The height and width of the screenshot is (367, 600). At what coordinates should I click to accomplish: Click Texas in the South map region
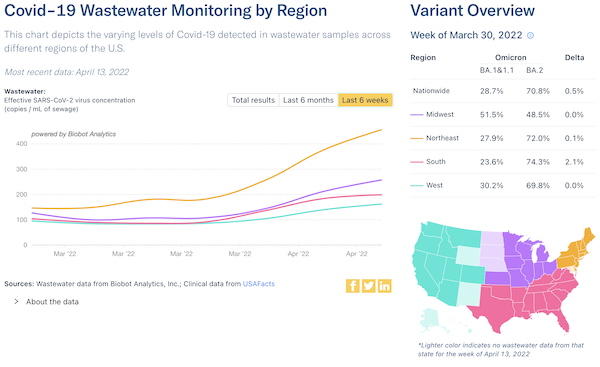(x=496, y=306)
